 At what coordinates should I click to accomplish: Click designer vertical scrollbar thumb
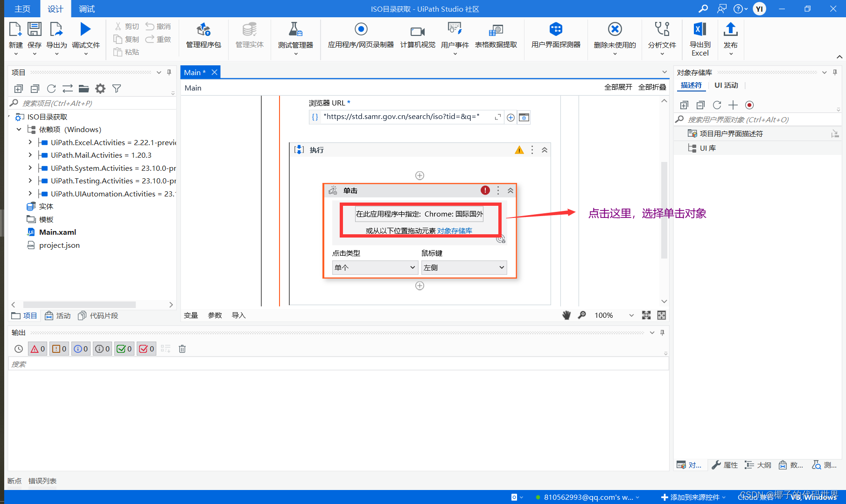[664, 210]
